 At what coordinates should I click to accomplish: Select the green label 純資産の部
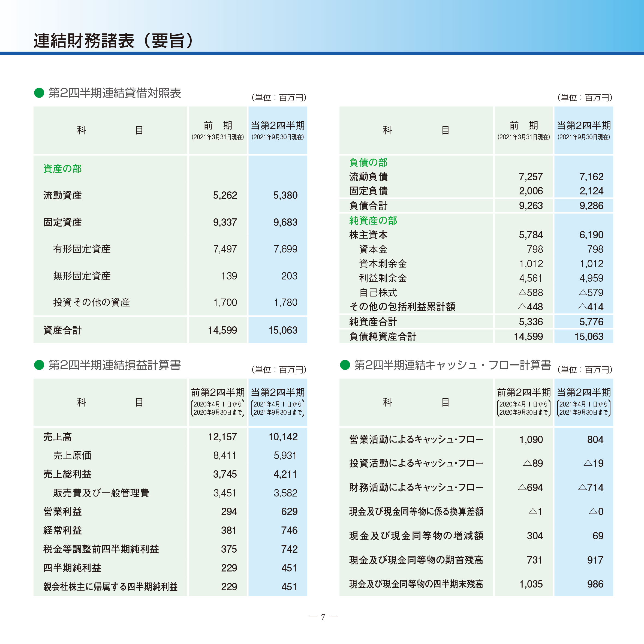pyautogui.click(x=373, y=220)
